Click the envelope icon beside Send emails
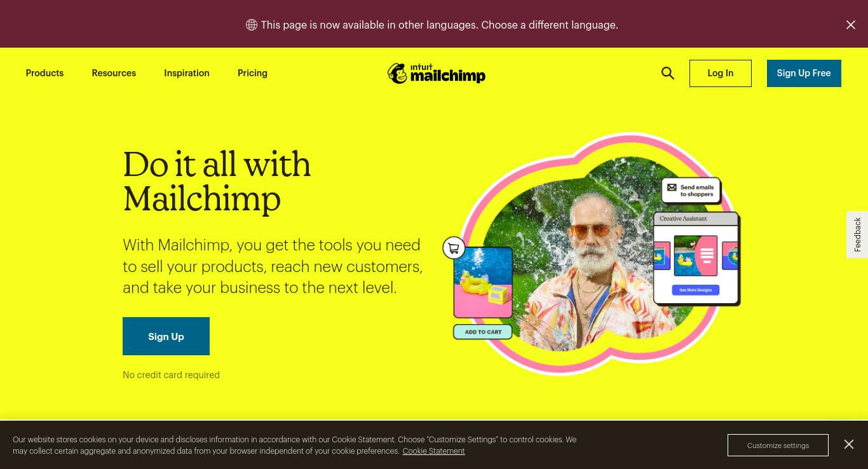The width and height of the screenshot is (868, 469). pos(672,188)
